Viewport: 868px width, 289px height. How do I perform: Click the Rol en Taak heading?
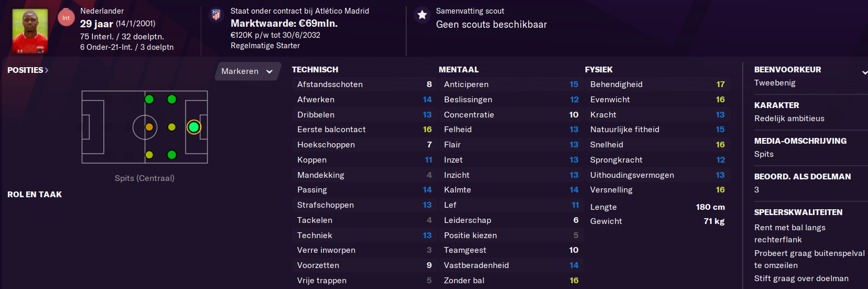point(35,195)
